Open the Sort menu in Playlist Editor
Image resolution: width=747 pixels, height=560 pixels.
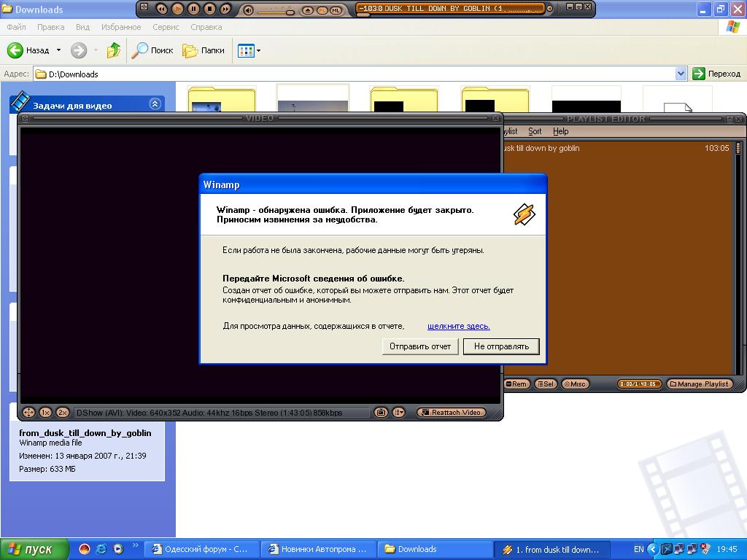click(535, 131)
